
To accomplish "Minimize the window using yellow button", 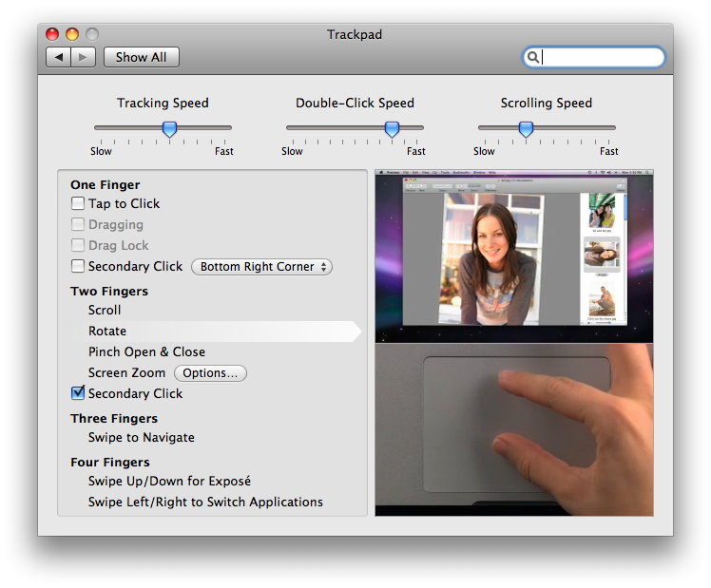I will tap(72, 34).
